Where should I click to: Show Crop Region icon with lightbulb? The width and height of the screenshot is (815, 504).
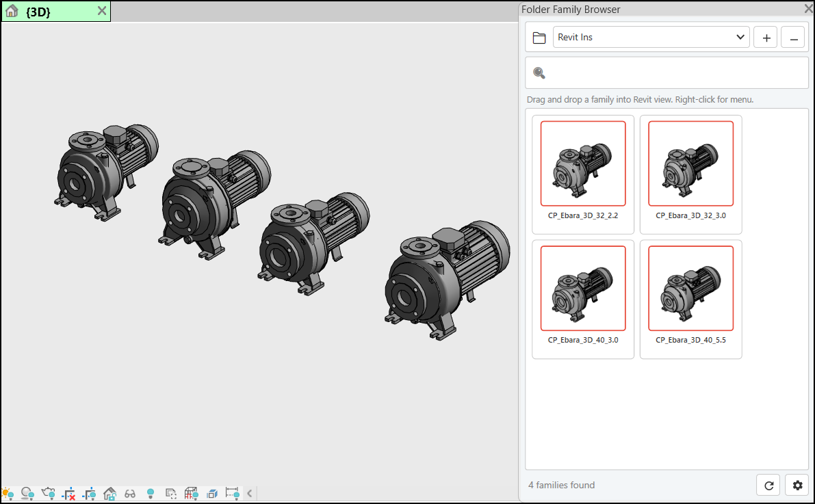(x=90, y=493)
